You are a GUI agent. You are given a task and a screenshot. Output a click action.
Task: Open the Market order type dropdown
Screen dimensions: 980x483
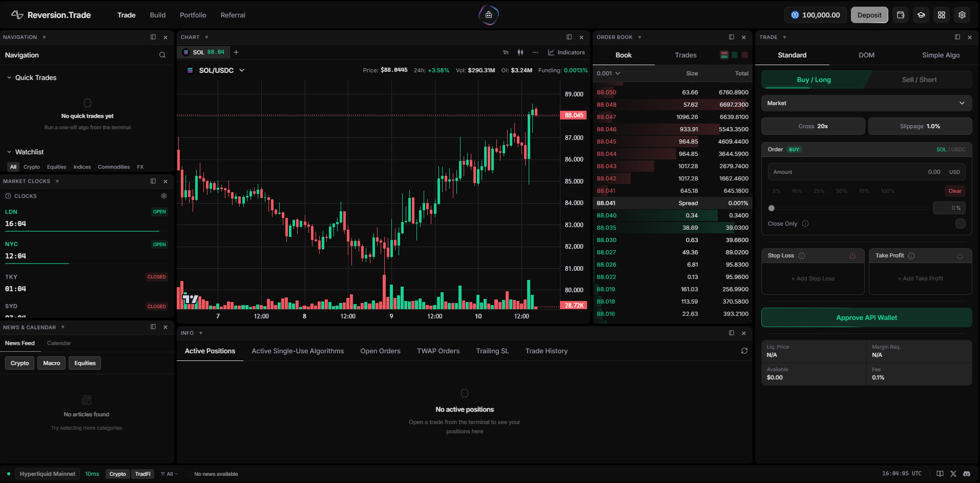866,103
